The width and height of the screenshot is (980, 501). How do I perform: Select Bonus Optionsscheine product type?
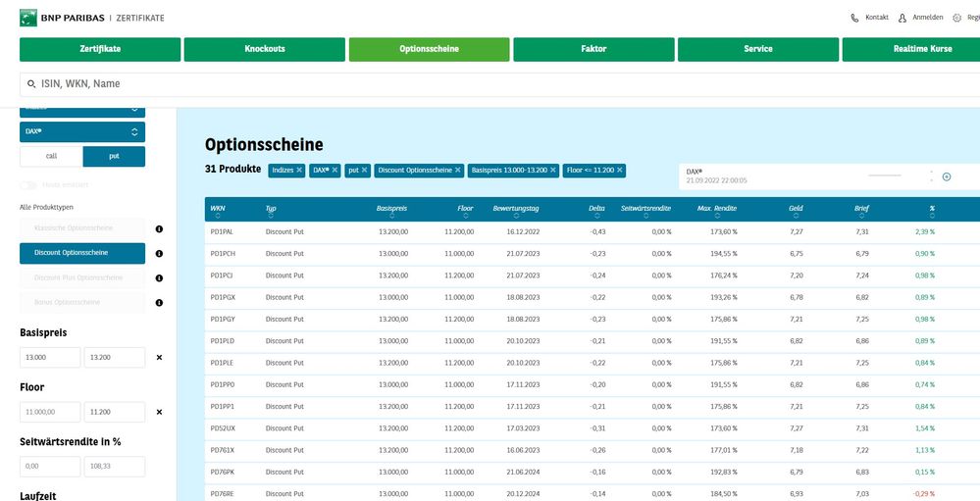click(82, 302)
